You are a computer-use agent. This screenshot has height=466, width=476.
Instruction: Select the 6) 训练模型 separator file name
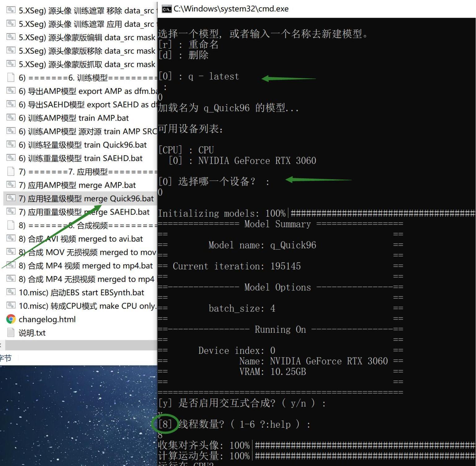(88, 78)
